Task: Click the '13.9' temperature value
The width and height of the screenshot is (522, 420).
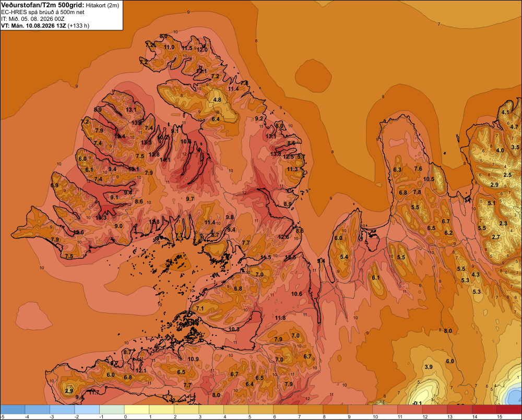Action: point(136,123)
